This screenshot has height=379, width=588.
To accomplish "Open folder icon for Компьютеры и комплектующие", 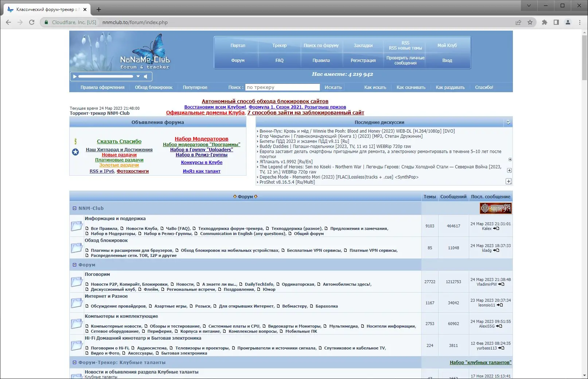I will [x=77, y=324].
